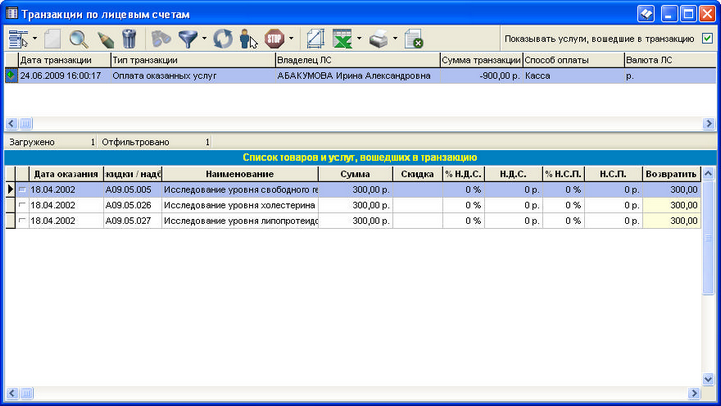Click the 'Сумма' column header in services list
Viewport: 721px width, 406px height.
(355, 174)
